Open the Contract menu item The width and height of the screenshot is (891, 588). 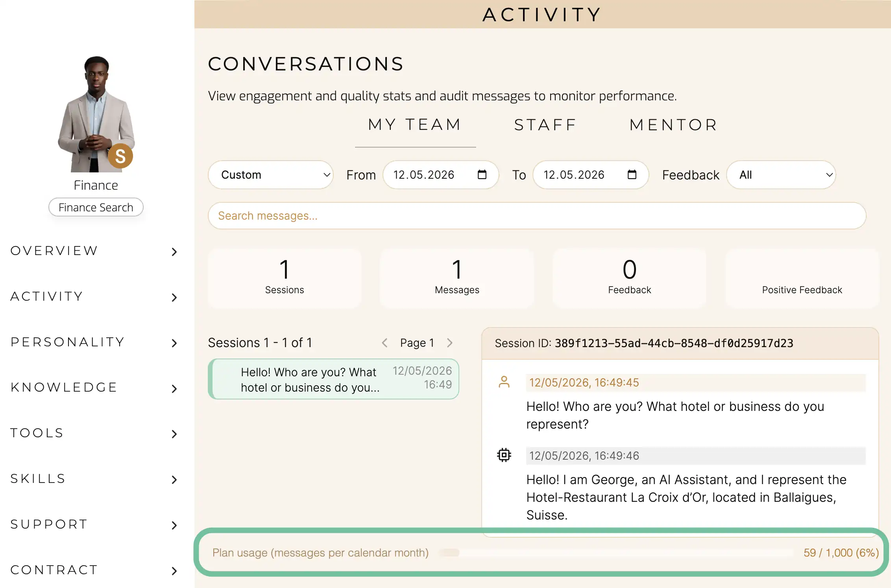pos(54,570)
